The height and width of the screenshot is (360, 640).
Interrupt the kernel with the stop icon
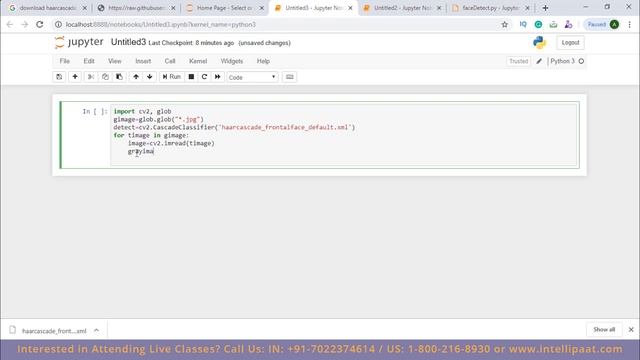[x=191, y=77]
